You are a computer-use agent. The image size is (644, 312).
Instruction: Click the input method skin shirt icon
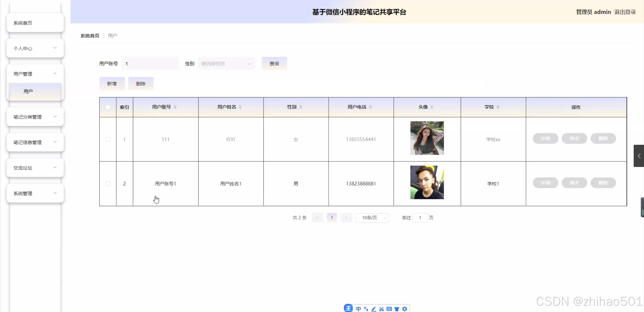coord(397,309)
